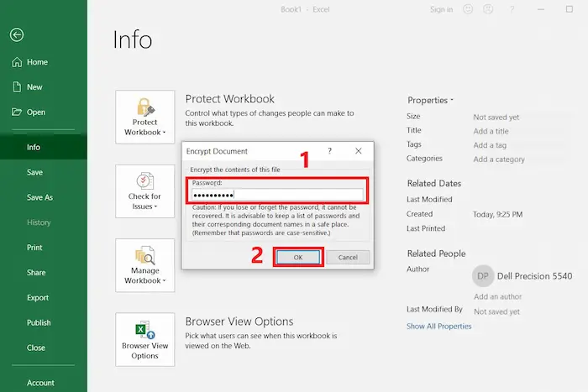Click the DP author avatar
This screenshot has height=392, width=588.
[x=483, y=276]
